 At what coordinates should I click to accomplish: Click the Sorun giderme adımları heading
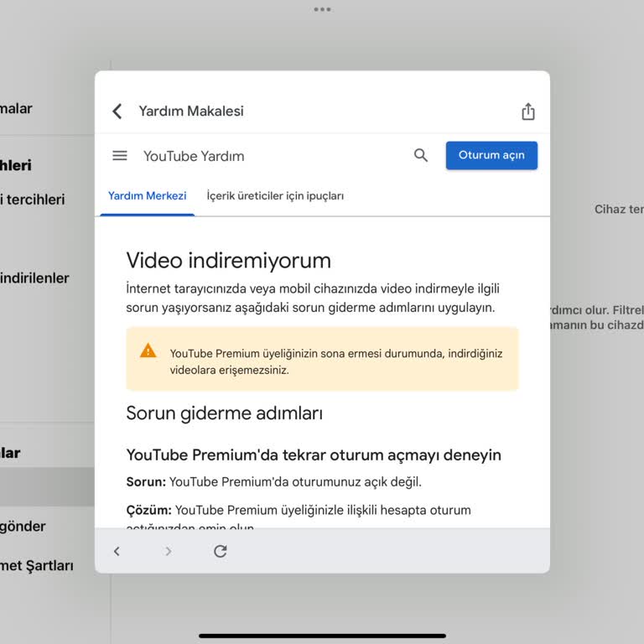pyautogui.click(x=224, y=413)
